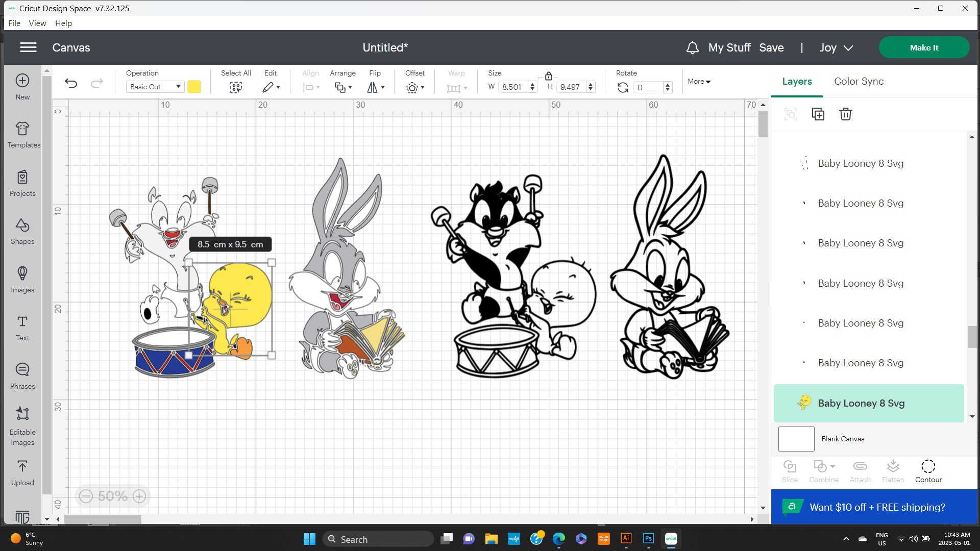Open the Phrases panel
980x551 pixels.
(22, 376)
